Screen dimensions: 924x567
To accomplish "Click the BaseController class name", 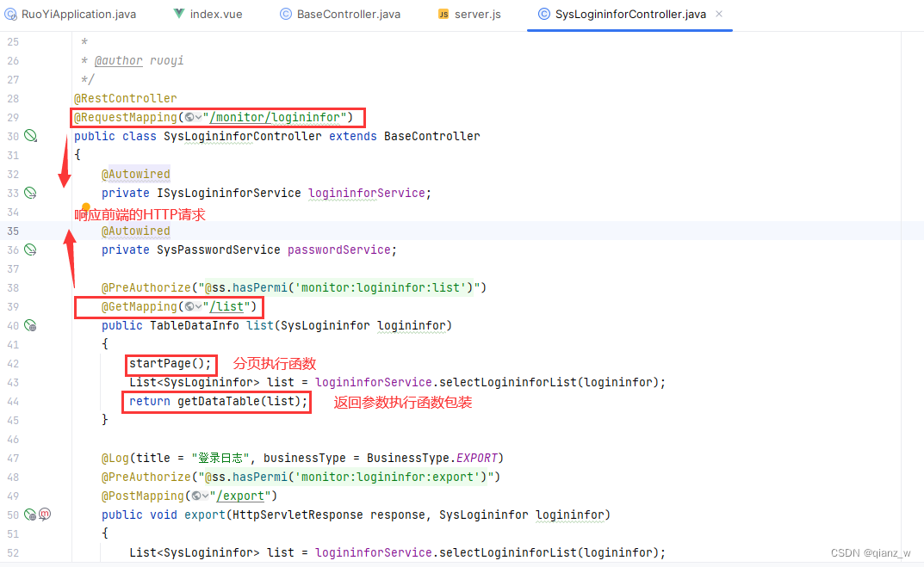I will (432, 136).
